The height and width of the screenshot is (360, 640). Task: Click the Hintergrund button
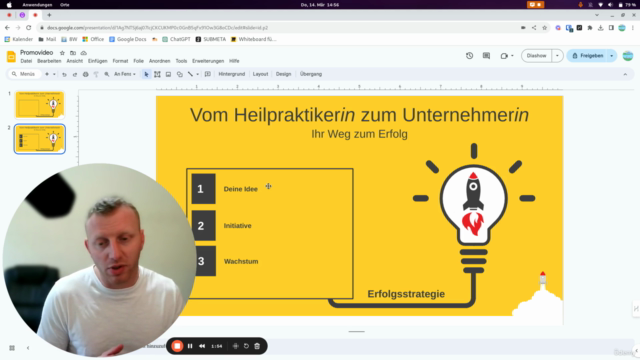(x=232, y=74)
